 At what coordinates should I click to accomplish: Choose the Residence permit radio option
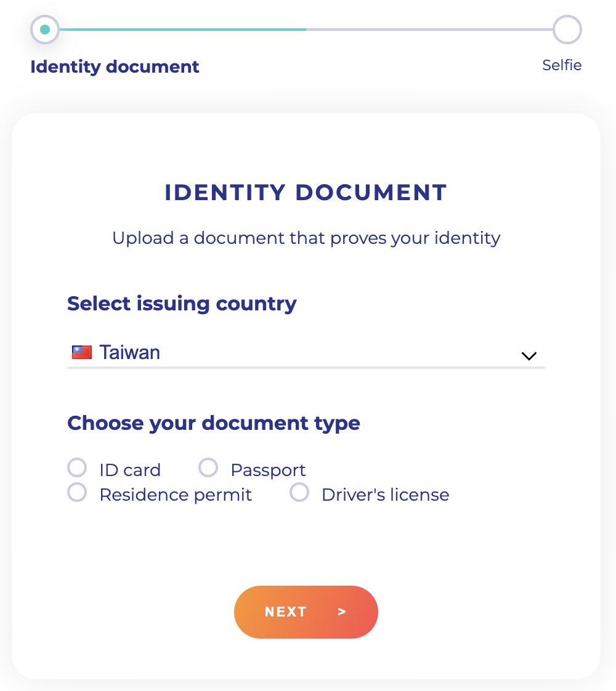pyautogui.click(x=77, y=492)
